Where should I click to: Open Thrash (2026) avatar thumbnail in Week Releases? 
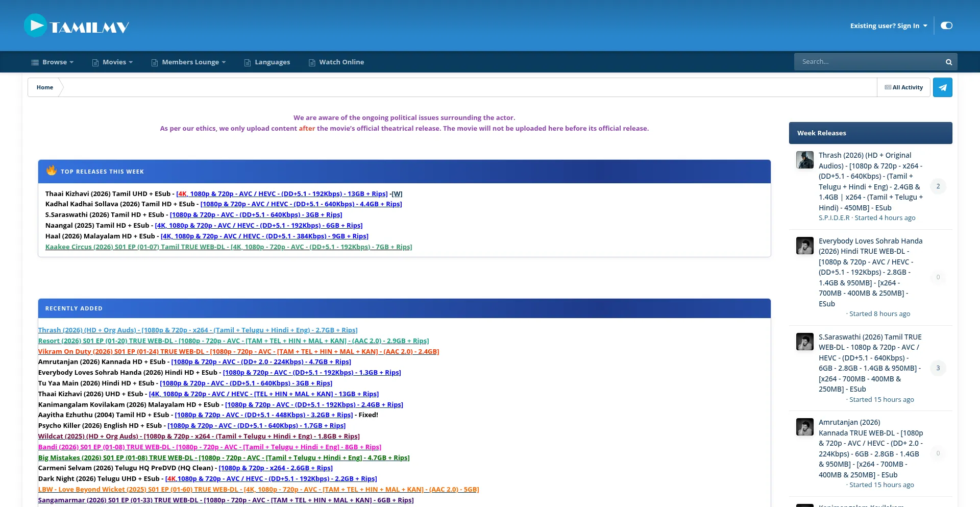(805, 160)
